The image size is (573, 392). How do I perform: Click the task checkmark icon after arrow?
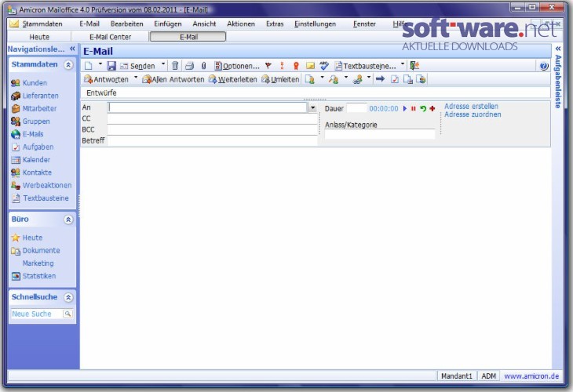(395, 79)
